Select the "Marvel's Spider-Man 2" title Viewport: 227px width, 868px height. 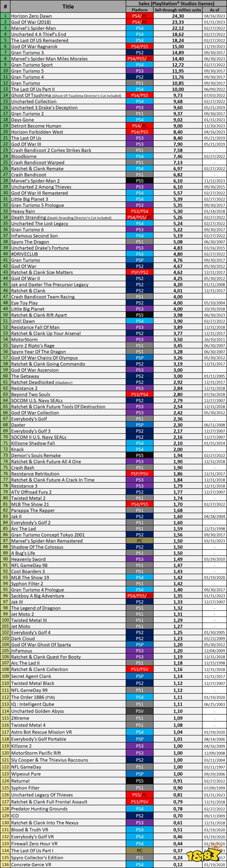35,181
